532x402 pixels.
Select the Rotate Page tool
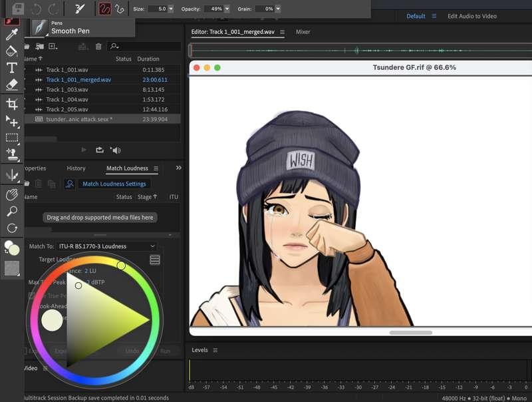click(x=12, y=228)
